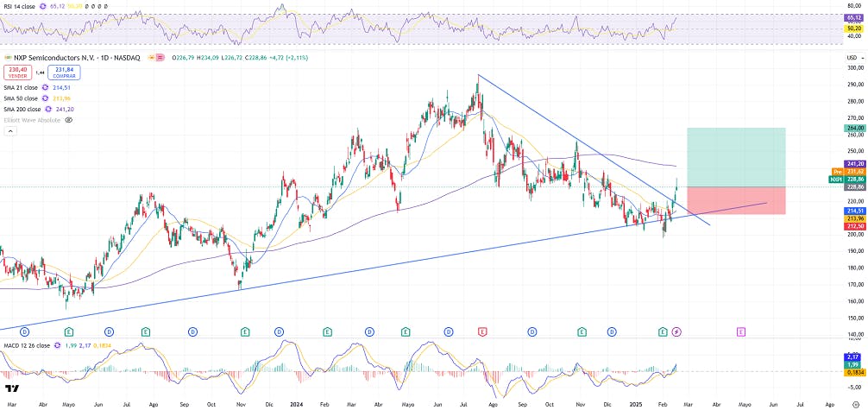Select the SMA 200 close legend label
Viewport: 868px width, 410px height.
(22, 109)
